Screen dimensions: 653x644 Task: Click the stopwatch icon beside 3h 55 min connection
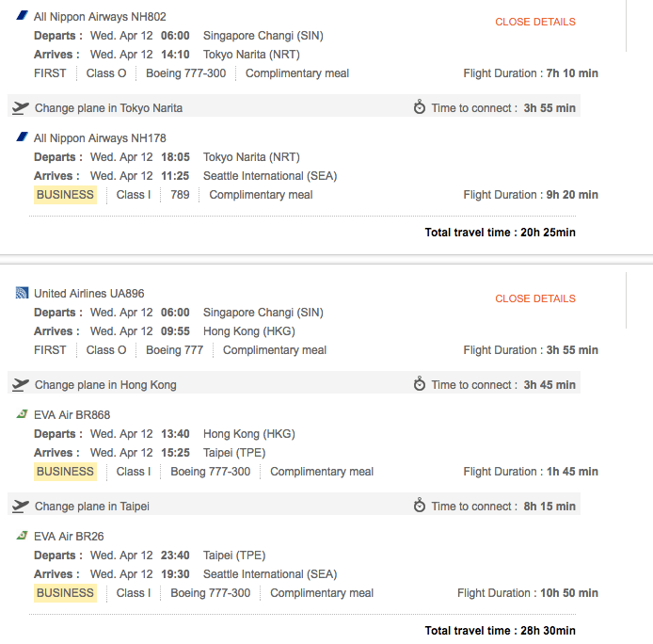[x=420, y=107]
